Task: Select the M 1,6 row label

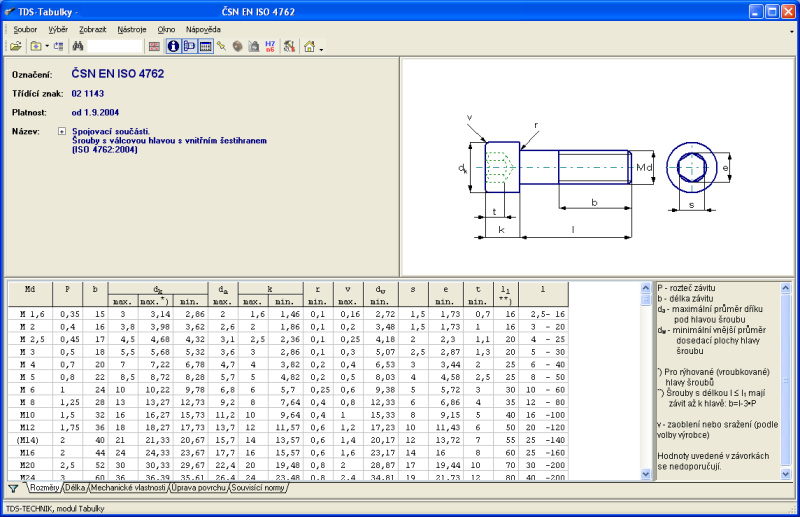Action: pyautogui.click(x=32, y=314)
